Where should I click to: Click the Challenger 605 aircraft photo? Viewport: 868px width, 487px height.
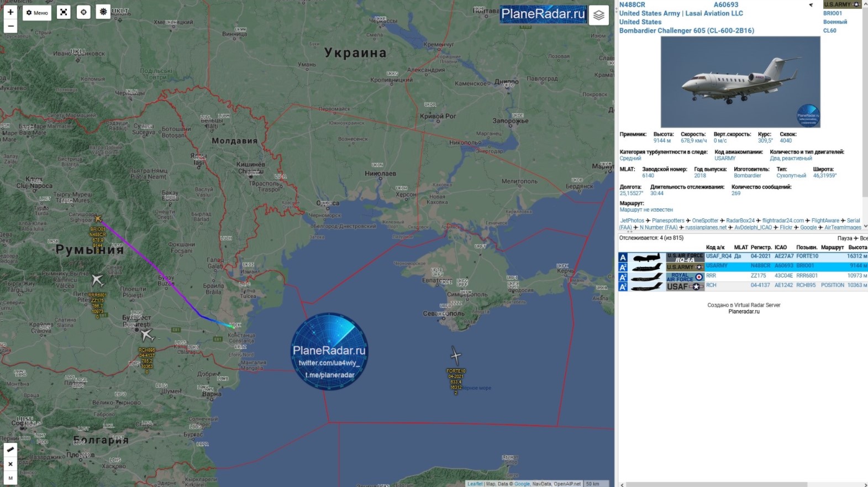[x=740, y=82]
